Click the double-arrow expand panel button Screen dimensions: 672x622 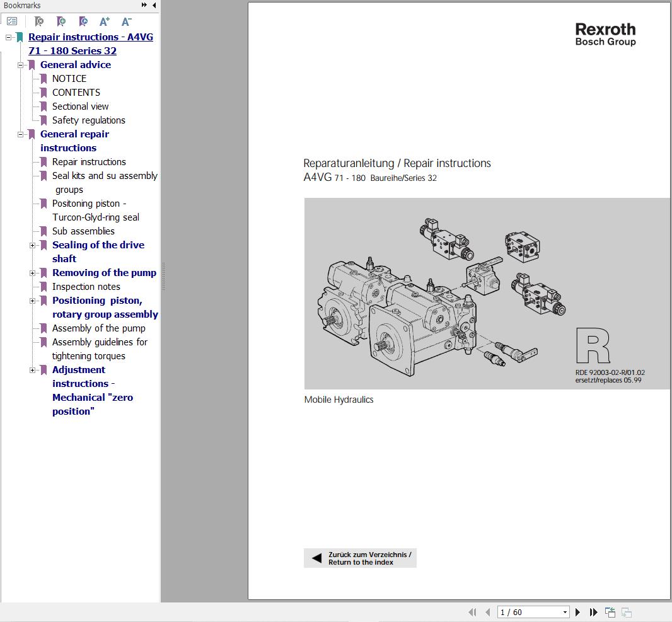[x=144, y=5]
